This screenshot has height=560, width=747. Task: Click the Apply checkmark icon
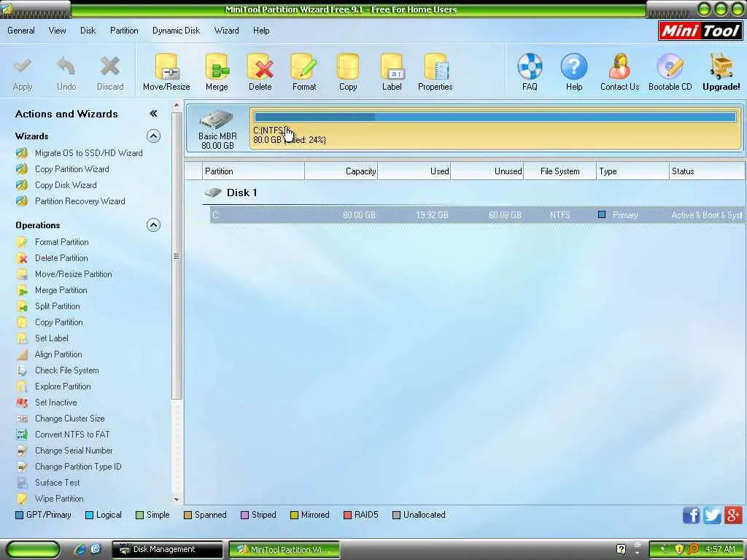click(23, 66)
